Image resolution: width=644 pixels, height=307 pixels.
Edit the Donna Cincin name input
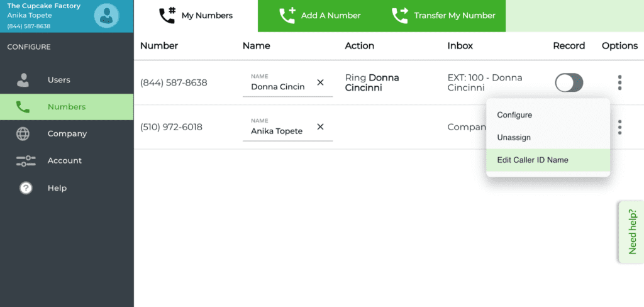(279, 87)
